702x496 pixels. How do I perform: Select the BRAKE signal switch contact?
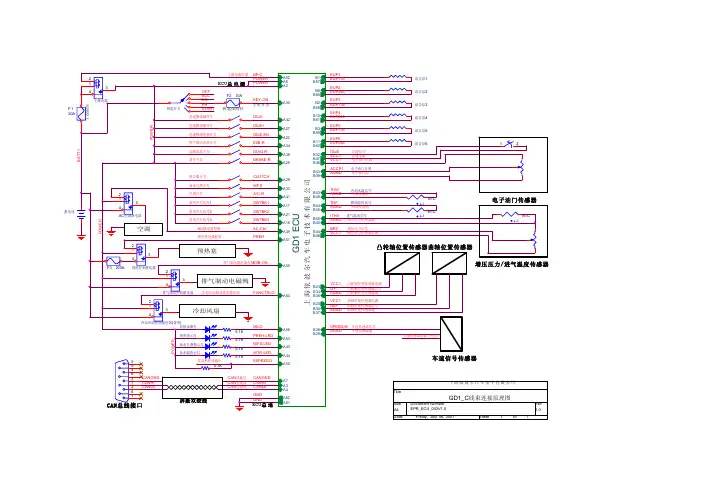pos(235,158)
